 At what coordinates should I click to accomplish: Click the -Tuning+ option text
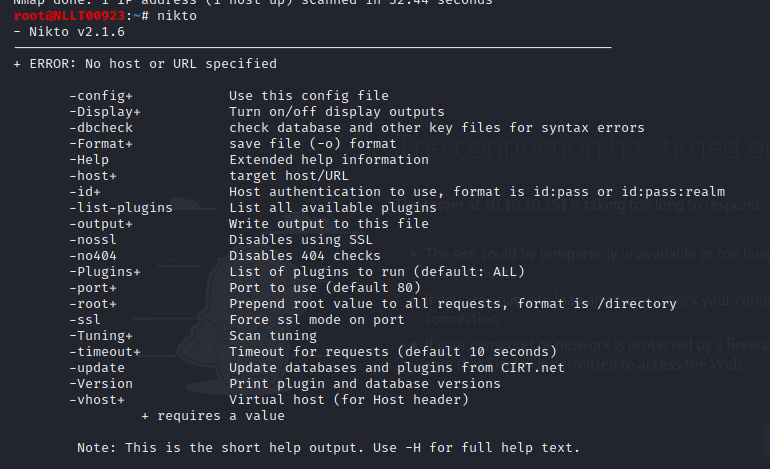(x=101, y=336)
